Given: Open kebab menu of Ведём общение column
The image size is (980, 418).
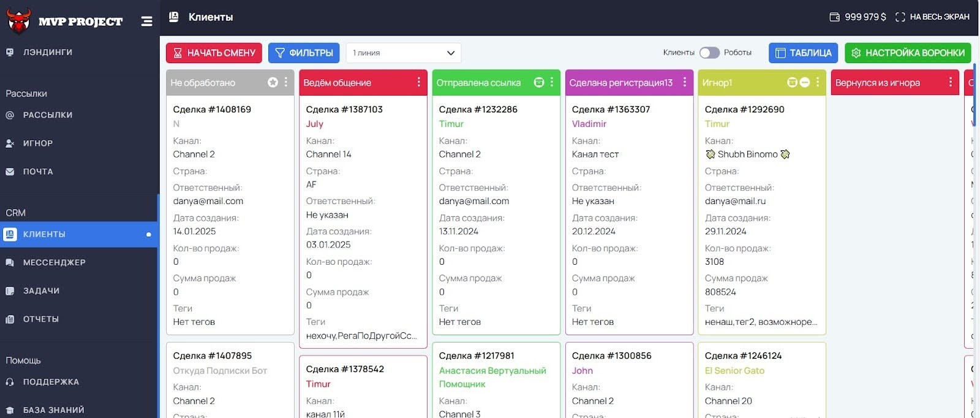Looking at the screenshot, I should tap(419, 82).
